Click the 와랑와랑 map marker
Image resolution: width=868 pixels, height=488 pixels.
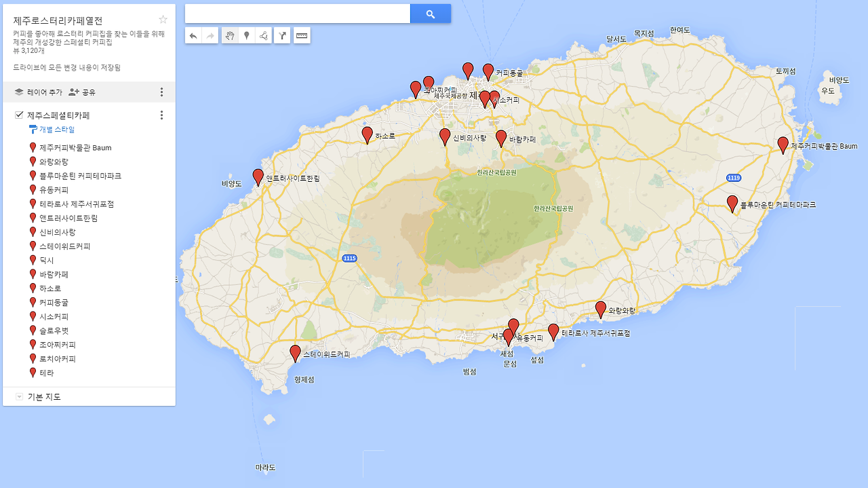coord(601,309)
